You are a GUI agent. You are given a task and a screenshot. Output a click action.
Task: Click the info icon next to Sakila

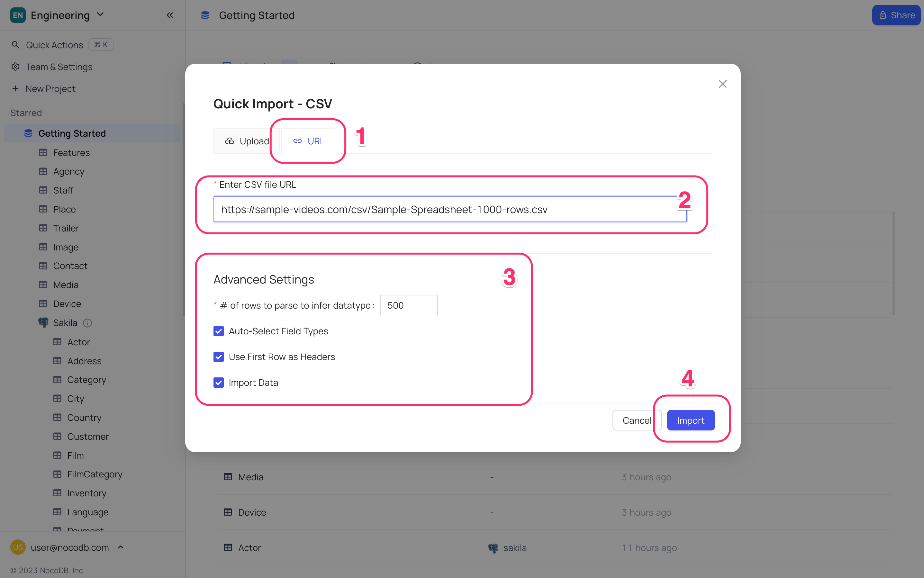pos(87,323)
